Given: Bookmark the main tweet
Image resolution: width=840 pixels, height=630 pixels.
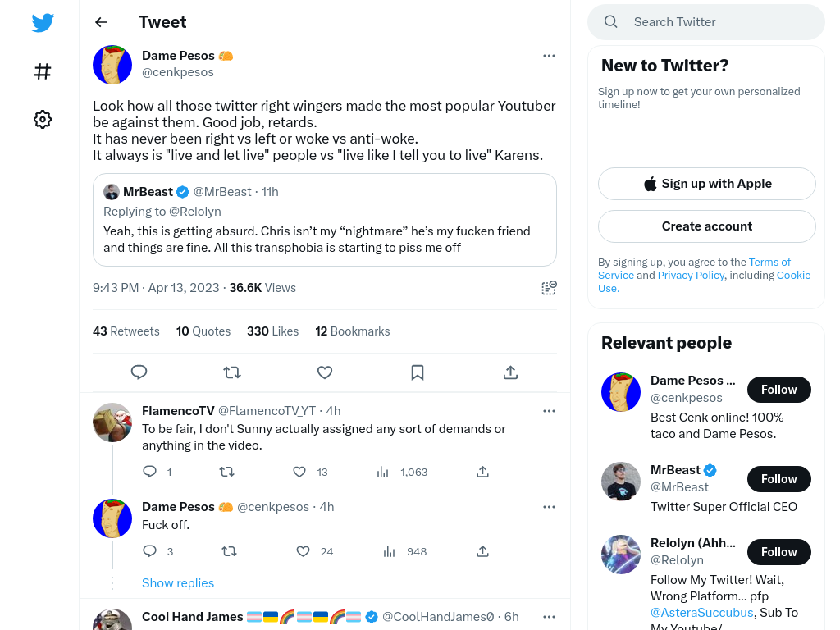Looking at the screenshot, I should pyautogui.click(x=418, y=372).
